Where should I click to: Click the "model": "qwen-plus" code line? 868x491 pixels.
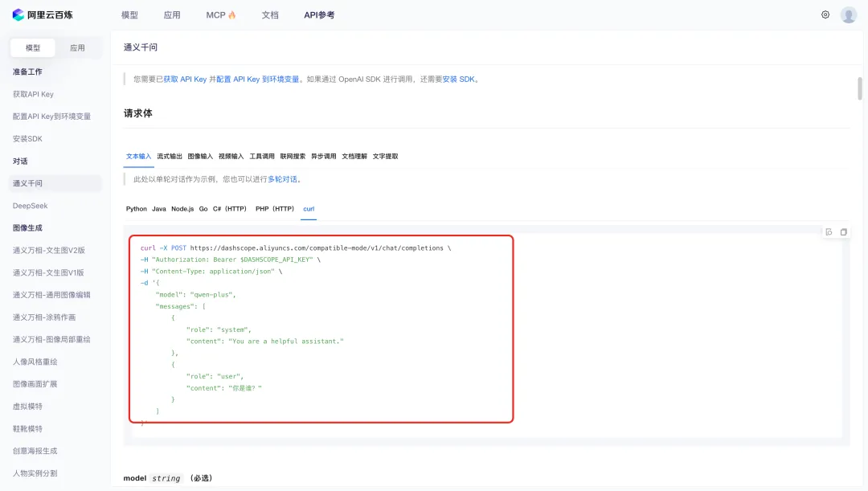coord(196,294)
